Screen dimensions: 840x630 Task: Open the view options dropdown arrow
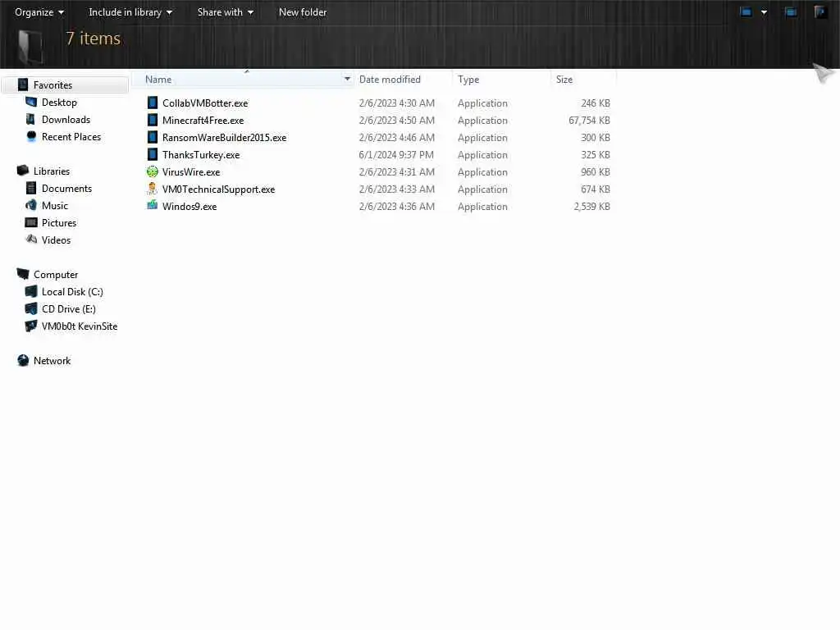click(x=764, y=11)
